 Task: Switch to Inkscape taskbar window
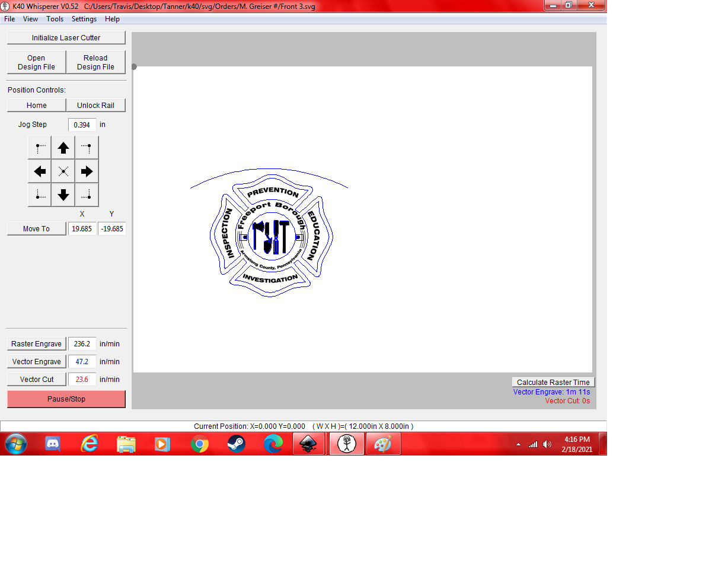309,444
